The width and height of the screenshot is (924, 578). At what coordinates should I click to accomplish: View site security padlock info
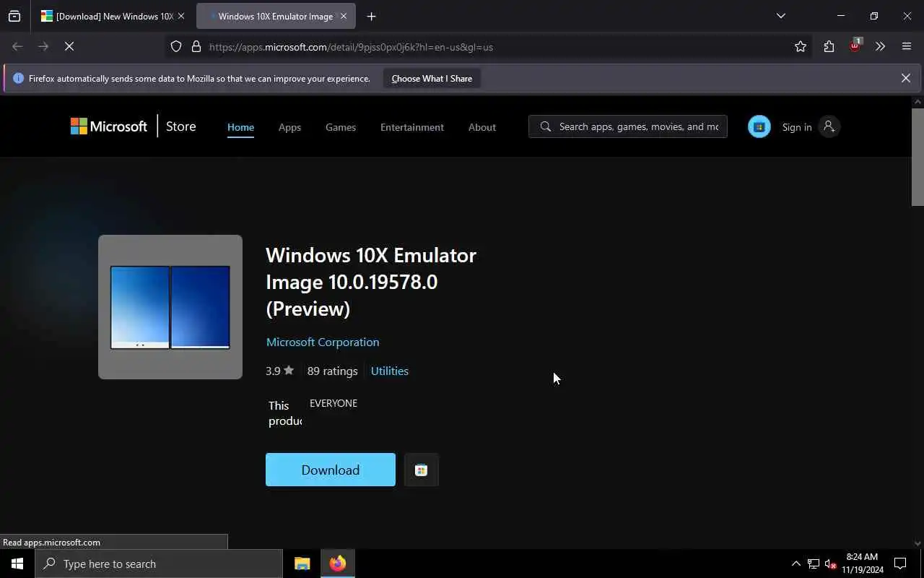tap(196, 46)
